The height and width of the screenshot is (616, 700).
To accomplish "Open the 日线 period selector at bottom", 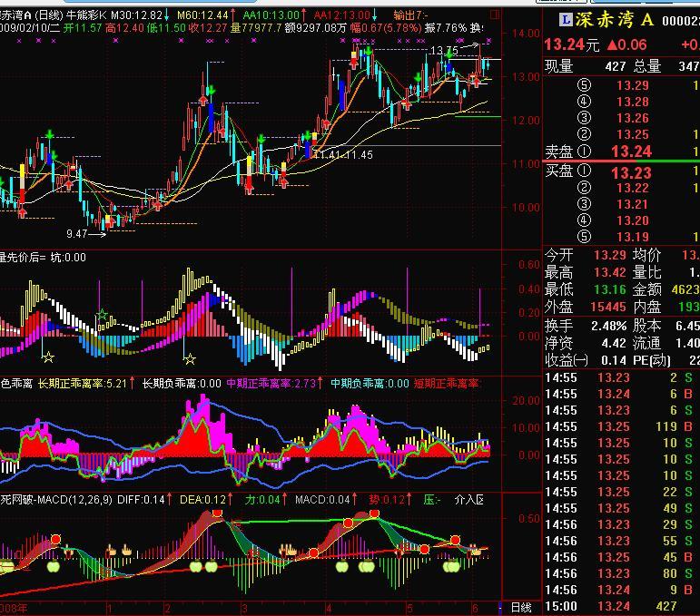I will click(521, 608).
